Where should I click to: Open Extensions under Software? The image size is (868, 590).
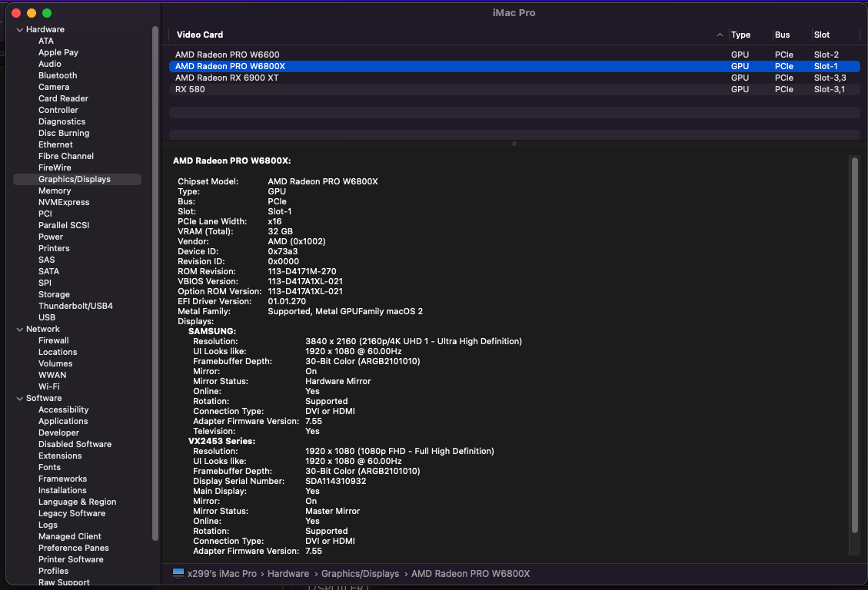pyautogui.click(x=60, y=456)
